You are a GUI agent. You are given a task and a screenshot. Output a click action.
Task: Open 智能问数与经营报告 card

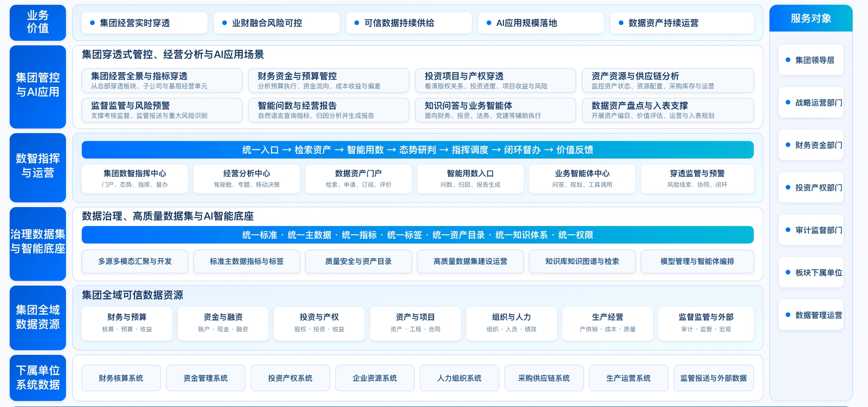(x=328, y=110)
